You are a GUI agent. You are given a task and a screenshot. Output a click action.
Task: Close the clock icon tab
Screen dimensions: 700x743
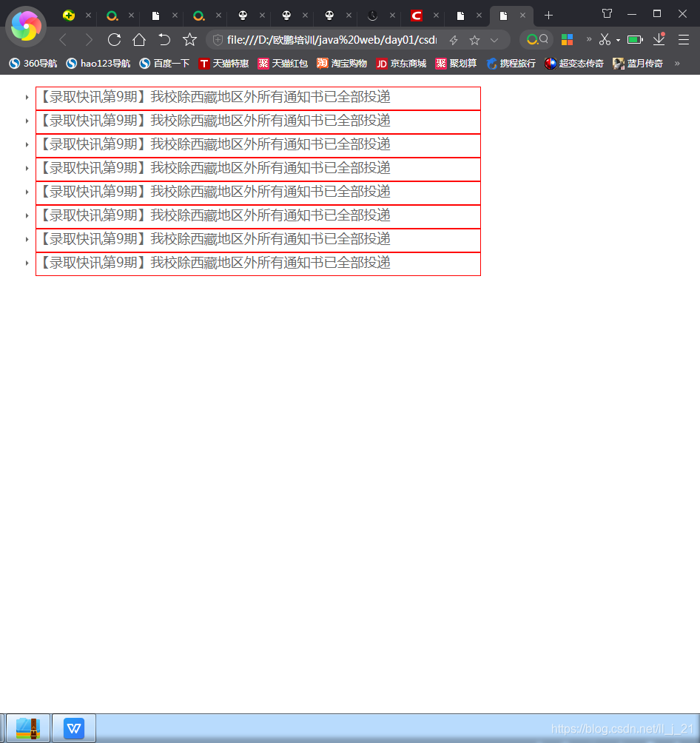(x=392, y=16)
